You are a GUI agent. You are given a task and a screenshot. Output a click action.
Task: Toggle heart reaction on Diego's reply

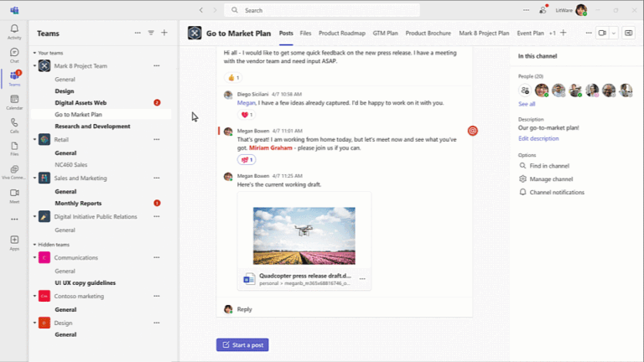pos(247,115)
